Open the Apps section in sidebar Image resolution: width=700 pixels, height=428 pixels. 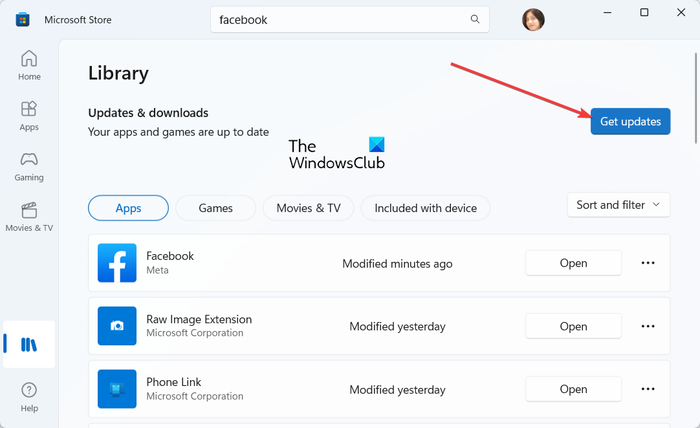click(x=29, y=116)
